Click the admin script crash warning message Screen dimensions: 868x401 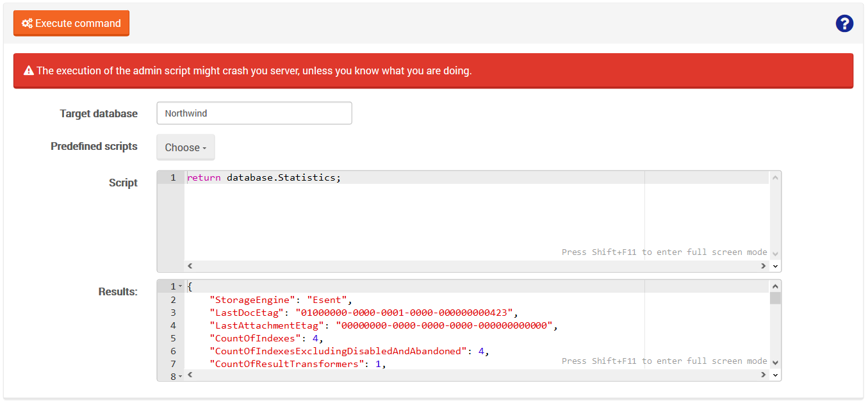coord(254,70)
